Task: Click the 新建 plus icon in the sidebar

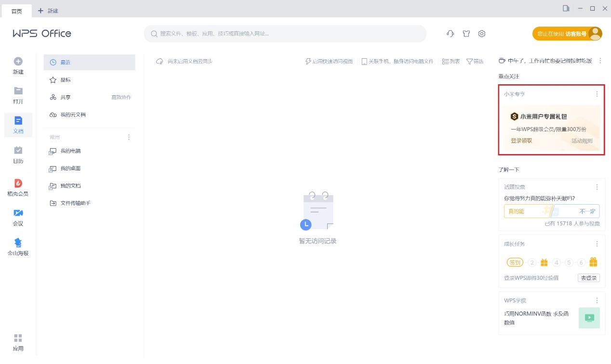Action: 18,62
